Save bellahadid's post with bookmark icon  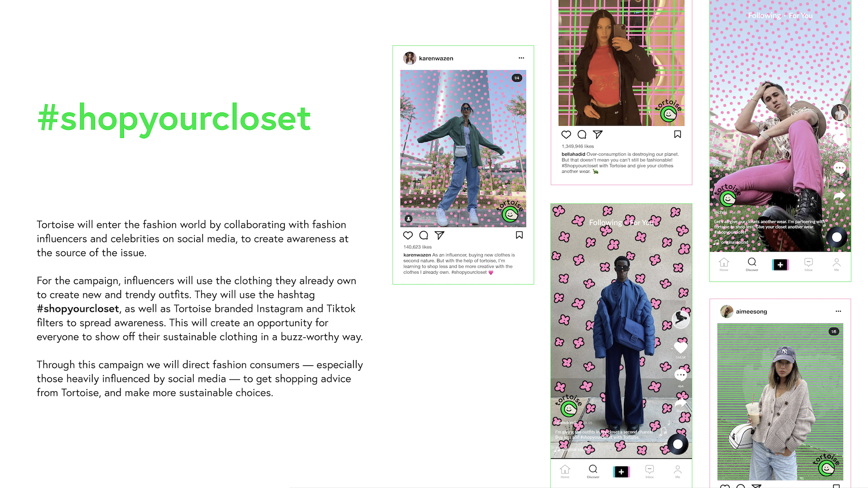coord(678,134)
